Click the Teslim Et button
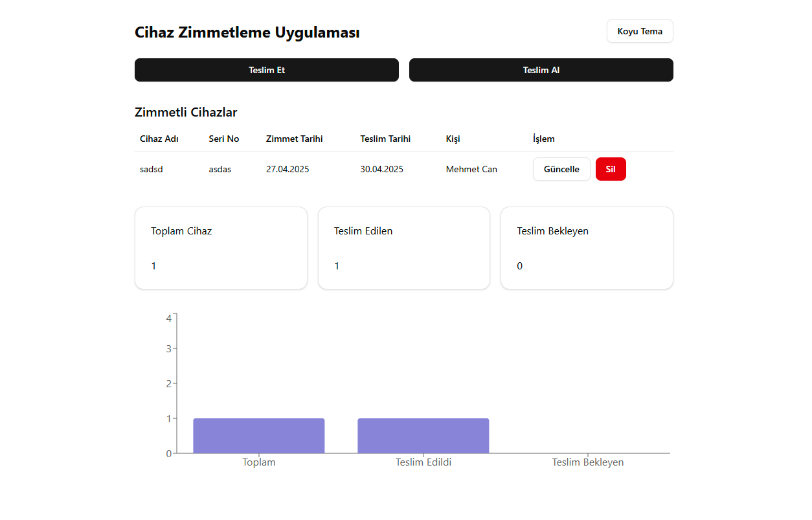Image resolution: width=812 pixels, height=520 pixels. click(266, 70)
